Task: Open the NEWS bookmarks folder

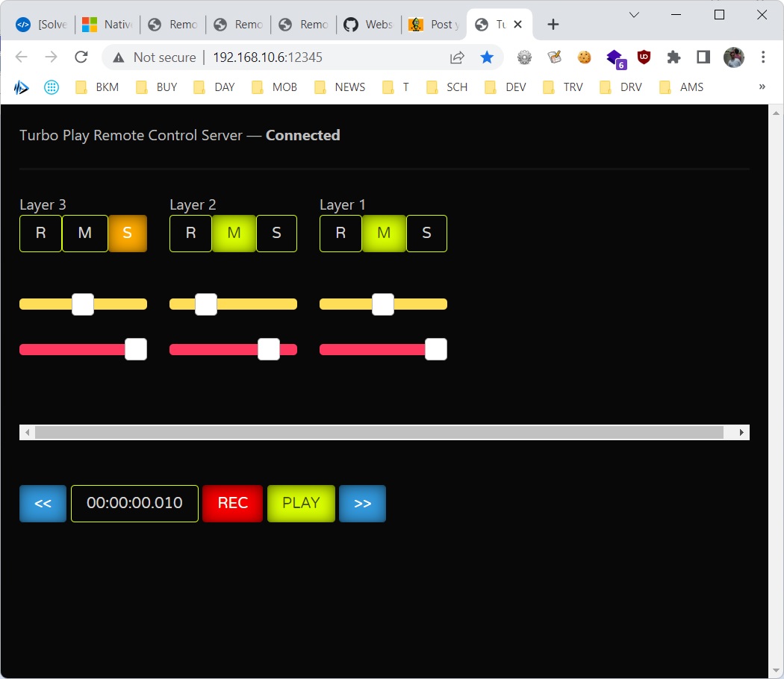Action: (x=340, y=87)
